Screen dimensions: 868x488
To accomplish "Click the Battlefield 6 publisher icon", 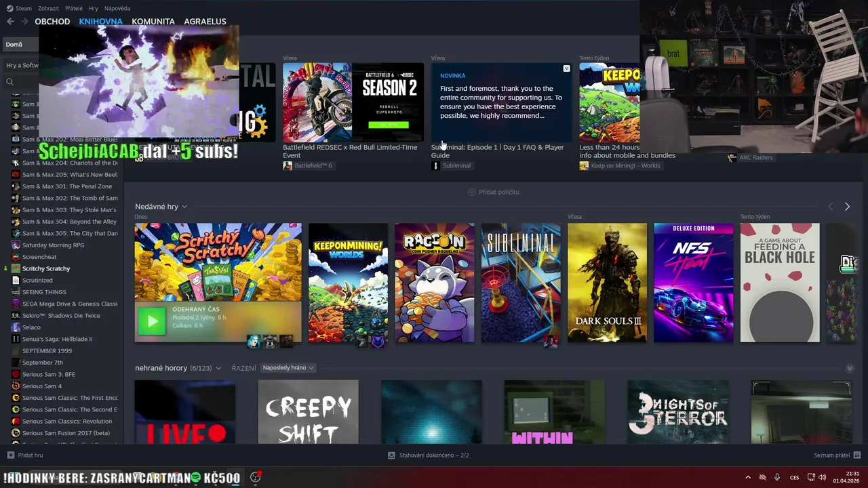I will pos(288,165).
